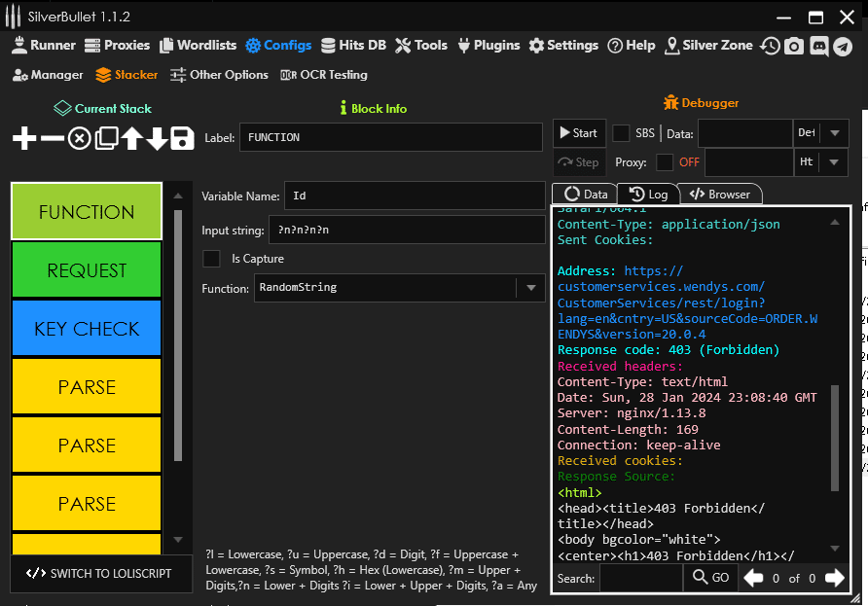Image resolution: width=868 pixels, height=606 pixels.
Task: Click the clone block icon
Action: pos(106,139)
